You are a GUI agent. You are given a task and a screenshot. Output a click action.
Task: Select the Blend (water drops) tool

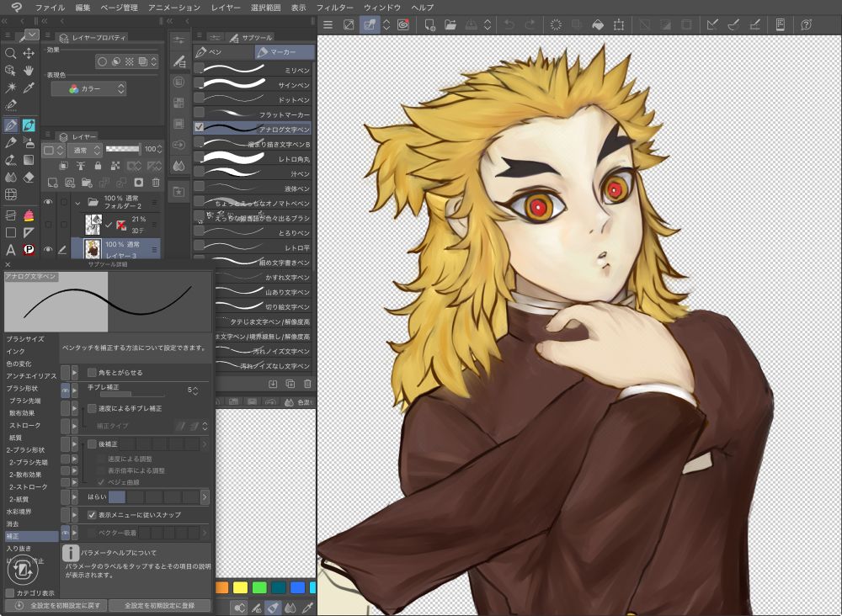tap(10, 177)
